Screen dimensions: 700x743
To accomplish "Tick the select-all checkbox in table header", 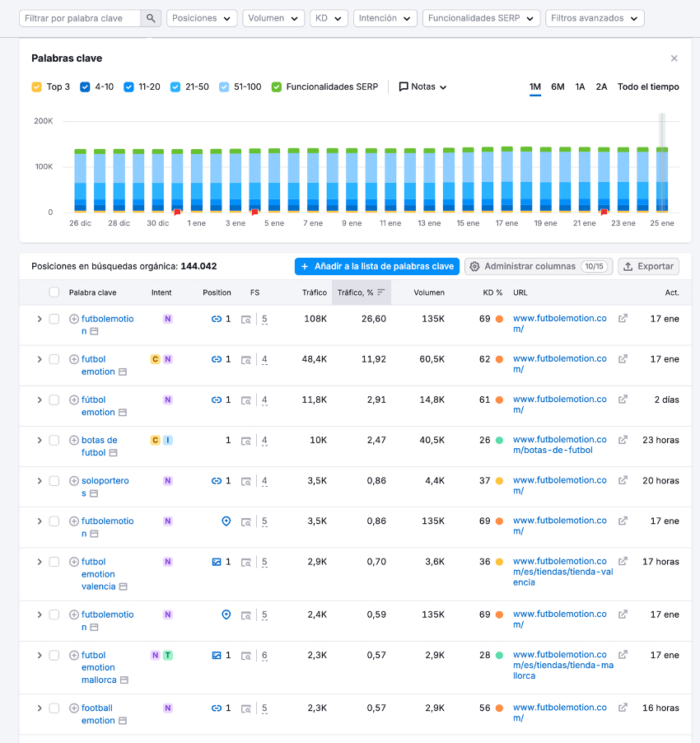I will (54, 292).
